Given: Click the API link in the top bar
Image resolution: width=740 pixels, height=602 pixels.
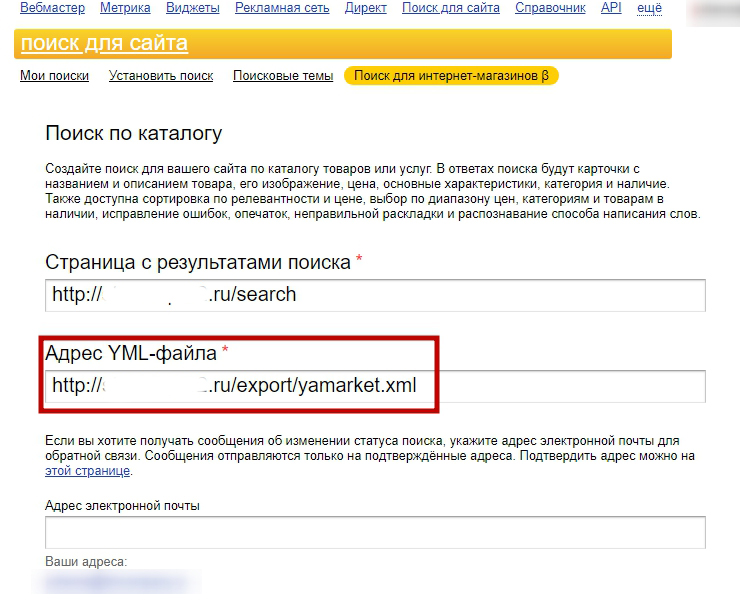Looking at the screenshot, I should click(x=610, y=8).
